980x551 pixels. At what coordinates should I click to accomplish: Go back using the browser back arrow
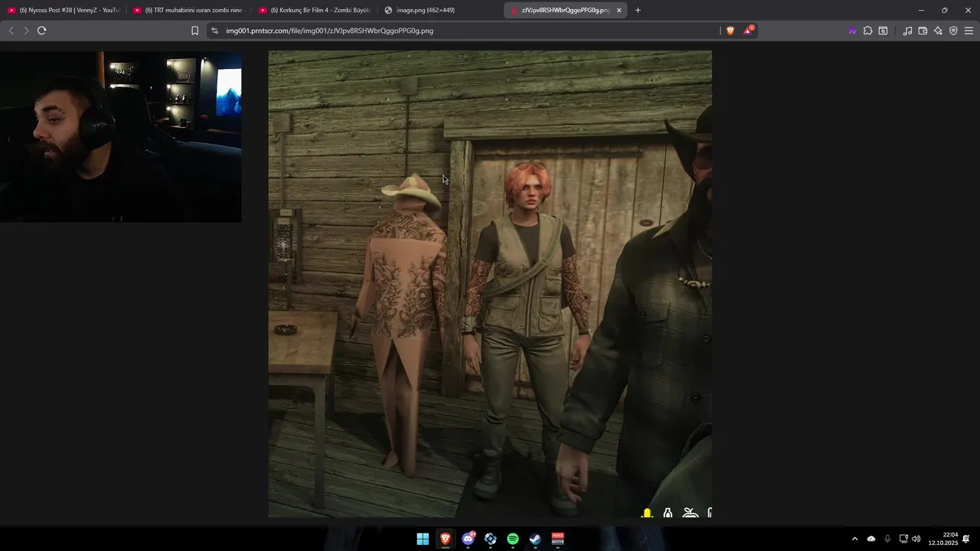click(11, 31)
